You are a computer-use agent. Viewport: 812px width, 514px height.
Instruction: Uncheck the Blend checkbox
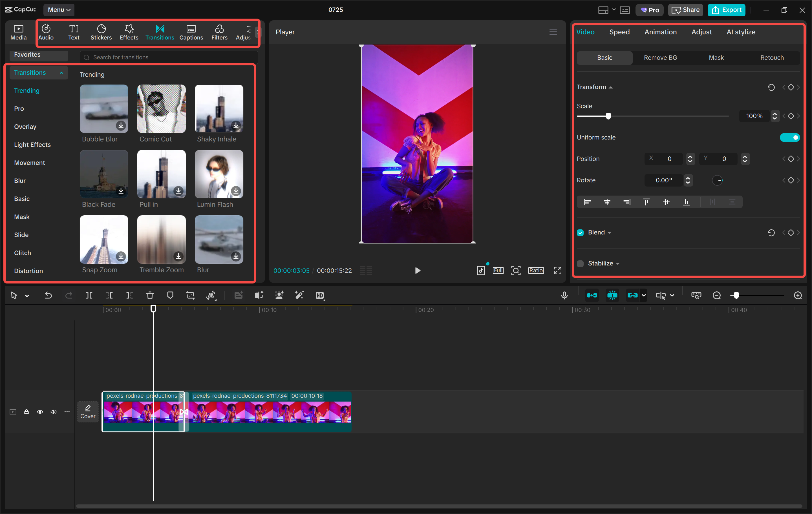[580, 232]
